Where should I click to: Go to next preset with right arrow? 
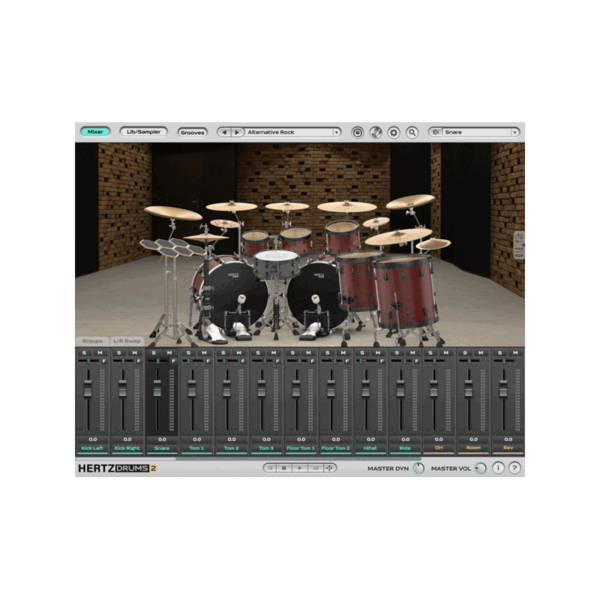(237, 132)
